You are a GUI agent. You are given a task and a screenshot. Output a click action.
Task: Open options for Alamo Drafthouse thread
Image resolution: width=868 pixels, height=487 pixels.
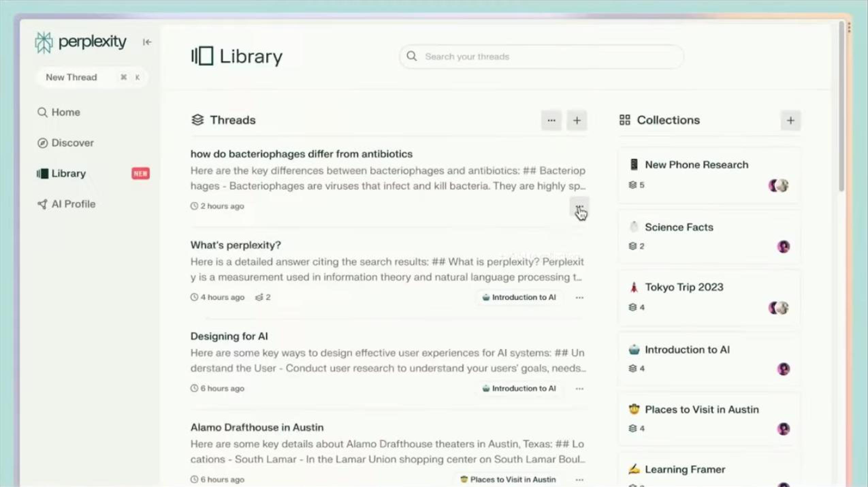point(579,480)
